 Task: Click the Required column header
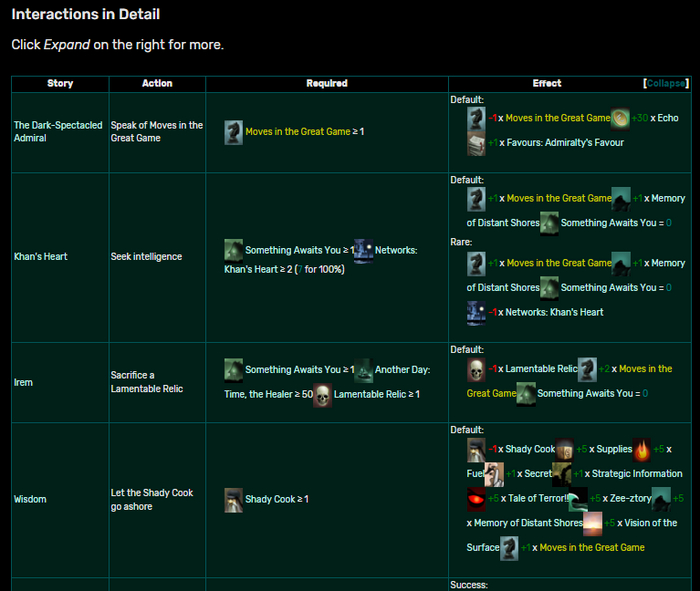pyautogui.click(x=327, y=83)
